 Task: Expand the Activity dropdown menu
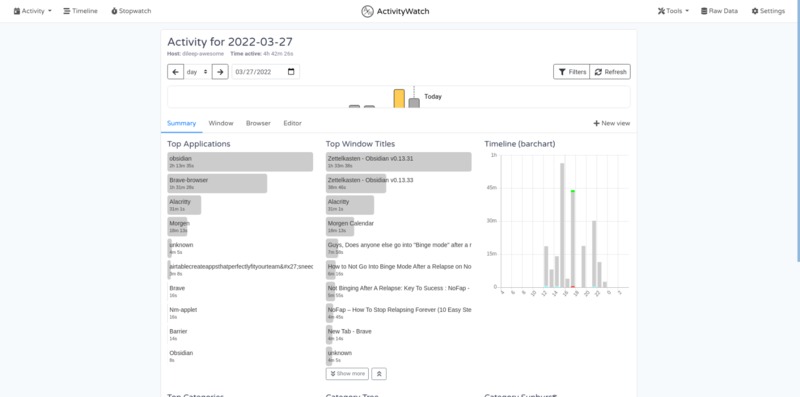click(33, 11)
